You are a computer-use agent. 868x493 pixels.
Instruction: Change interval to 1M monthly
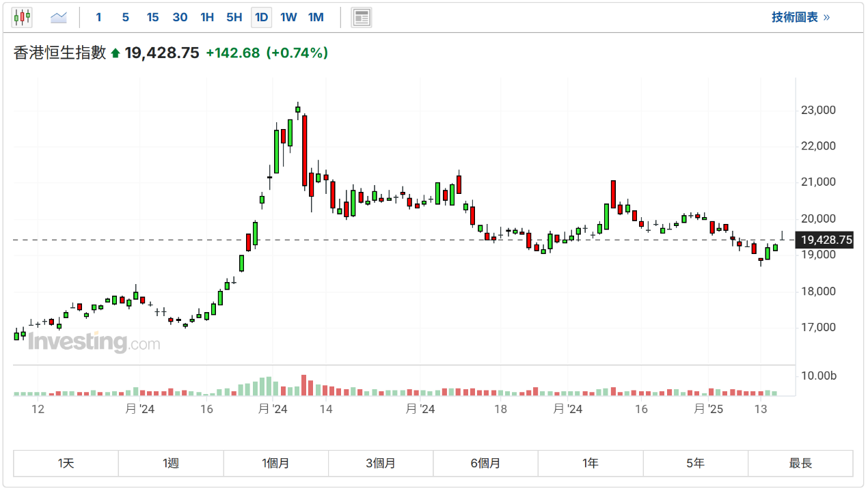[316, 17]
